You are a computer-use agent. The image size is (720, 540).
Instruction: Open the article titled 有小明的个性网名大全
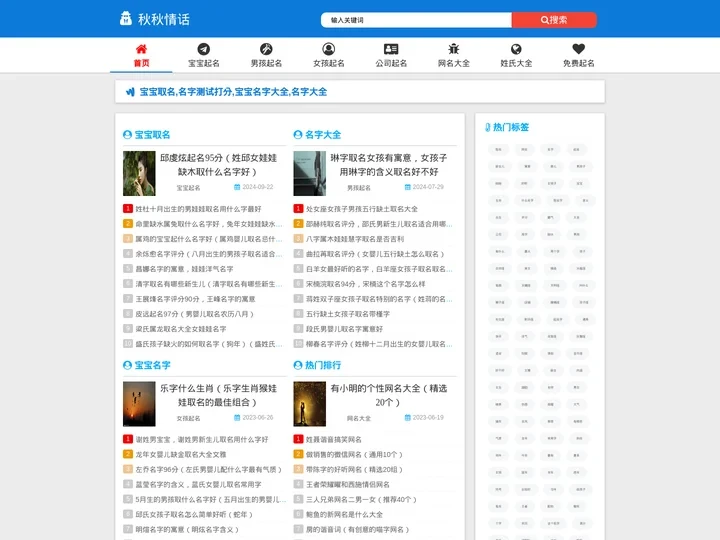[388, 395]
